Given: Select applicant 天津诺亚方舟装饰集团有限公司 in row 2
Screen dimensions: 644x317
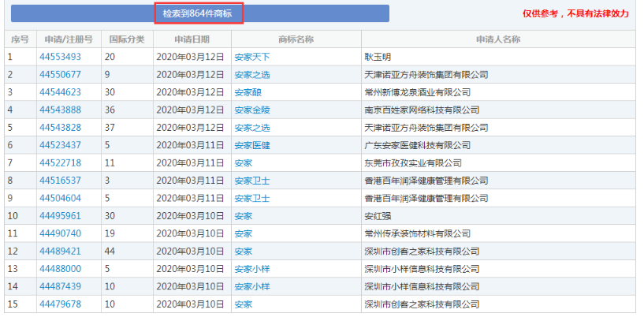Looking at the screenshot, I should pyautogui.click(x=426, y=75).
